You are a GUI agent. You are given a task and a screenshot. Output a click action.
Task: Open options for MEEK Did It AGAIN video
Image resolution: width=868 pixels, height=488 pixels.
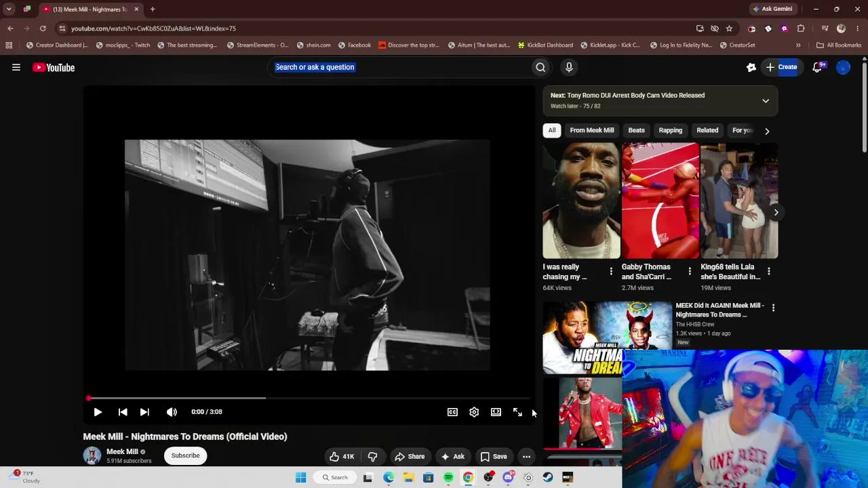point(773,308)
